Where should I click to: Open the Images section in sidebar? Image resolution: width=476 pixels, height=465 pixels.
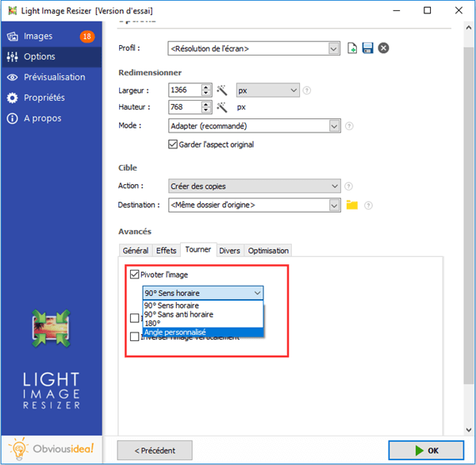pyautogui.click(x=51, y=37)
